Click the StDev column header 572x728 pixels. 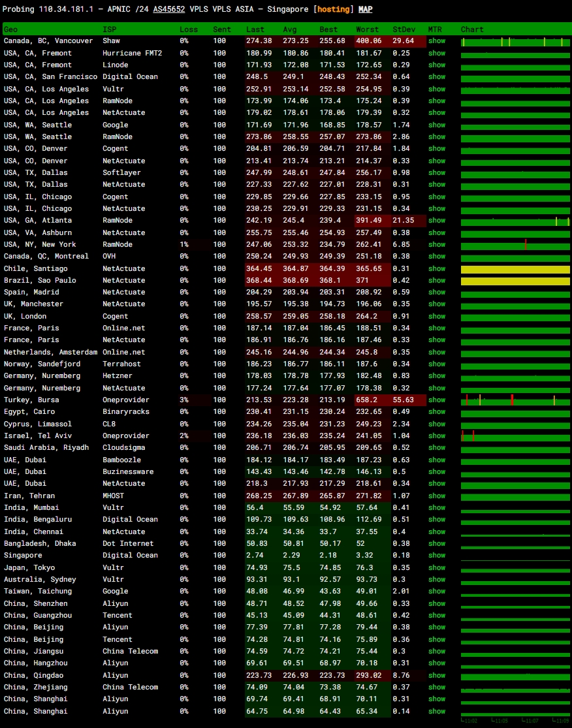tap(403, 29)
